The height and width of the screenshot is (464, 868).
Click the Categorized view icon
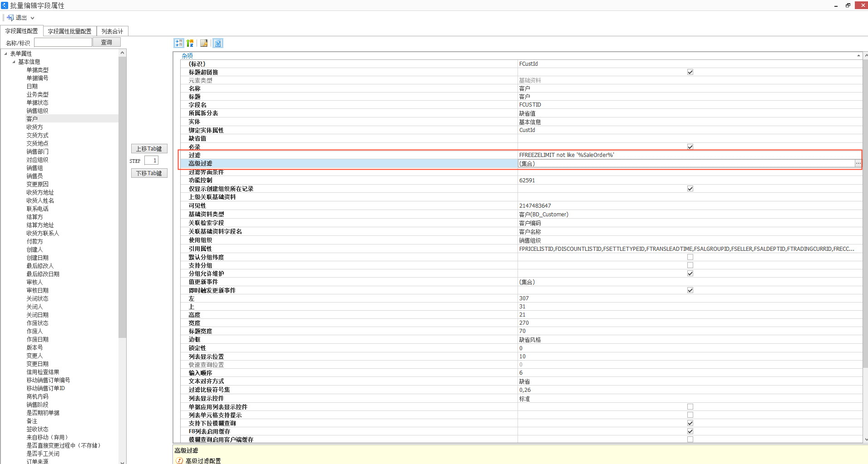[x=179, y=43]
